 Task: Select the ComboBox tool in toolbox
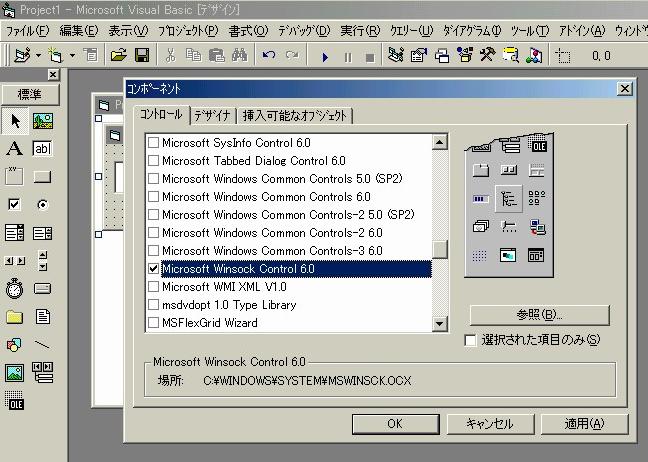tap(14, 233)
